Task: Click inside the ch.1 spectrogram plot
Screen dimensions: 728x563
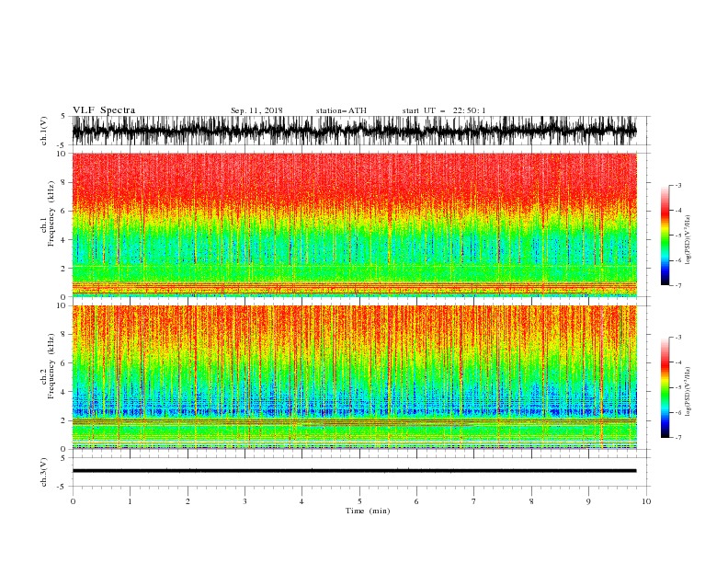Action: (x=354, y=224)
